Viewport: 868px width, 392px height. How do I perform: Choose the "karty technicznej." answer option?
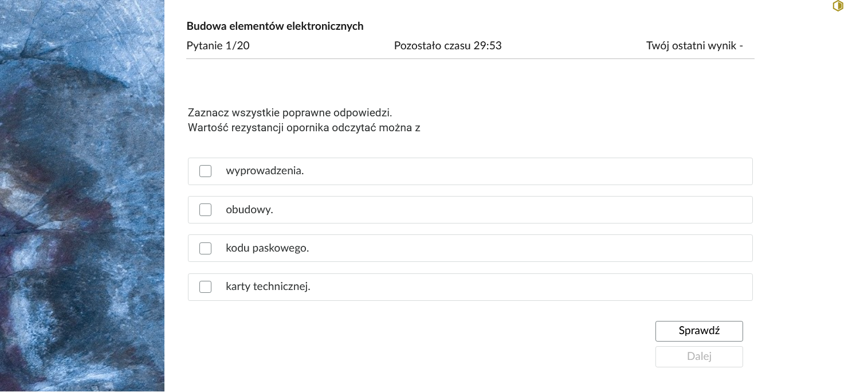[x=470, y=287]
